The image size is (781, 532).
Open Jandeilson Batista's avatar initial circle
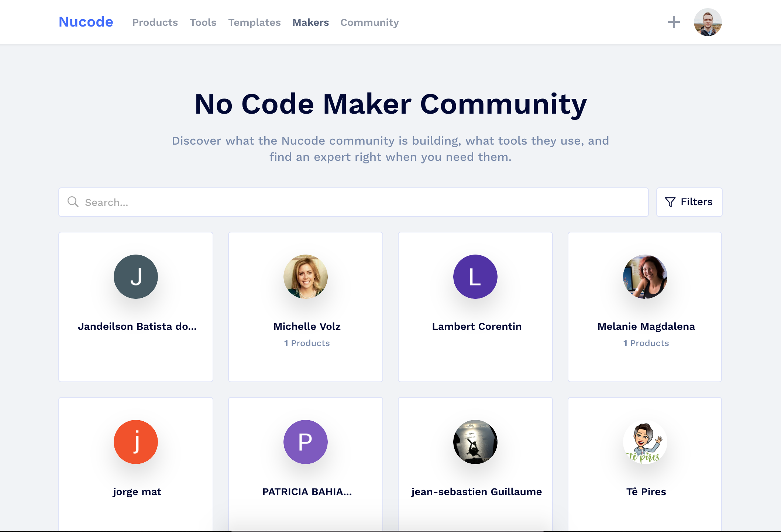click(136, 277)
